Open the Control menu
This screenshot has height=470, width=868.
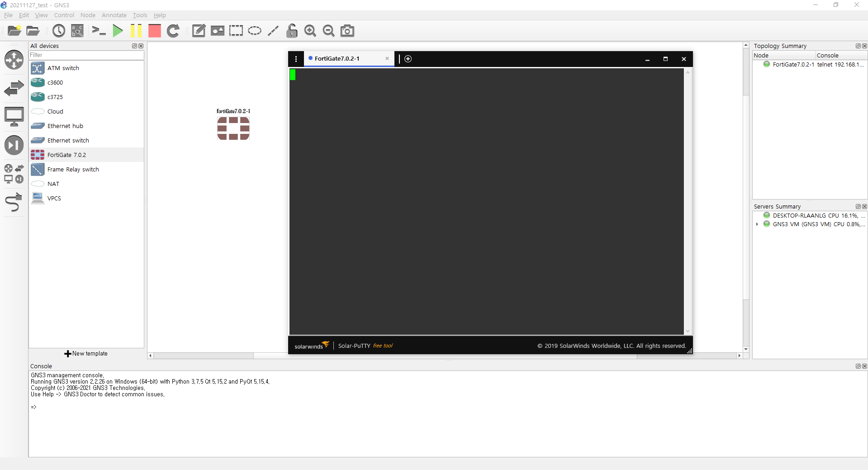coord(64,15)
